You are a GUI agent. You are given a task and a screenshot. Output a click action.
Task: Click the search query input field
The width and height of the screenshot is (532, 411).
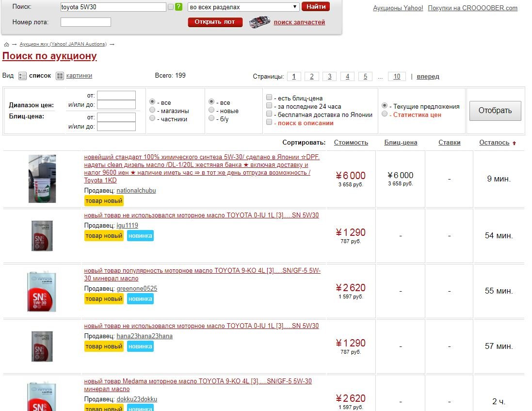(x=113, y=7)
